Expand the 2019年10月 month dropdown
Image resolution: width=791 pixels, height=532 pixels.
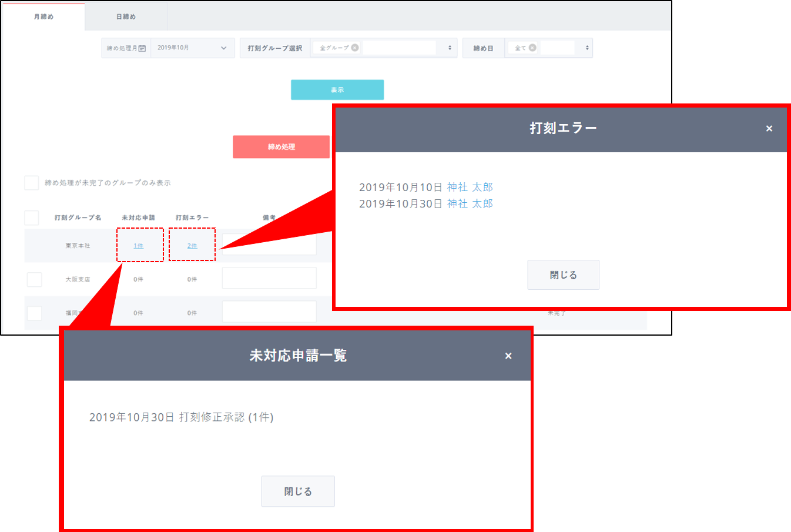[223, 48]
